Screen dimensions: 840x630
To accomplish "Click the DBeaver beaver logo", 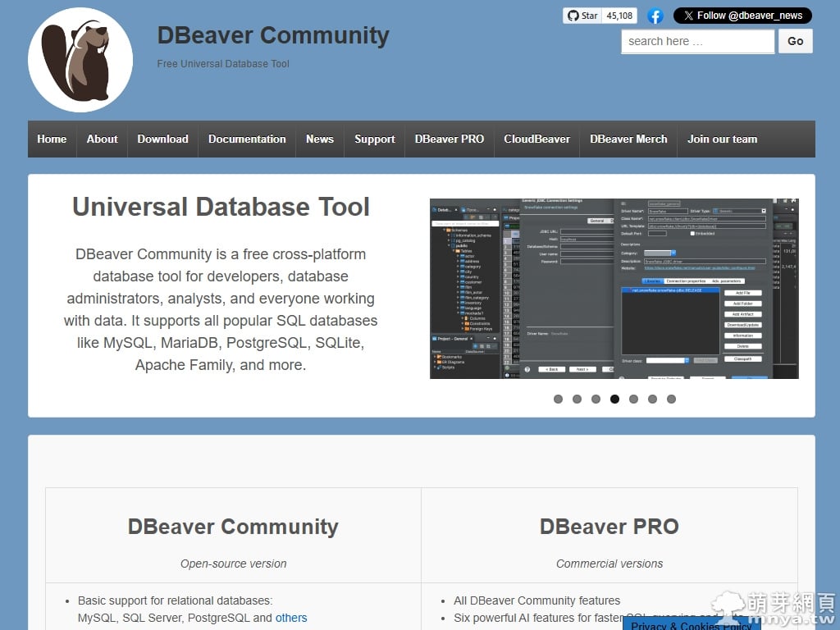I will (x=80, y=60).
